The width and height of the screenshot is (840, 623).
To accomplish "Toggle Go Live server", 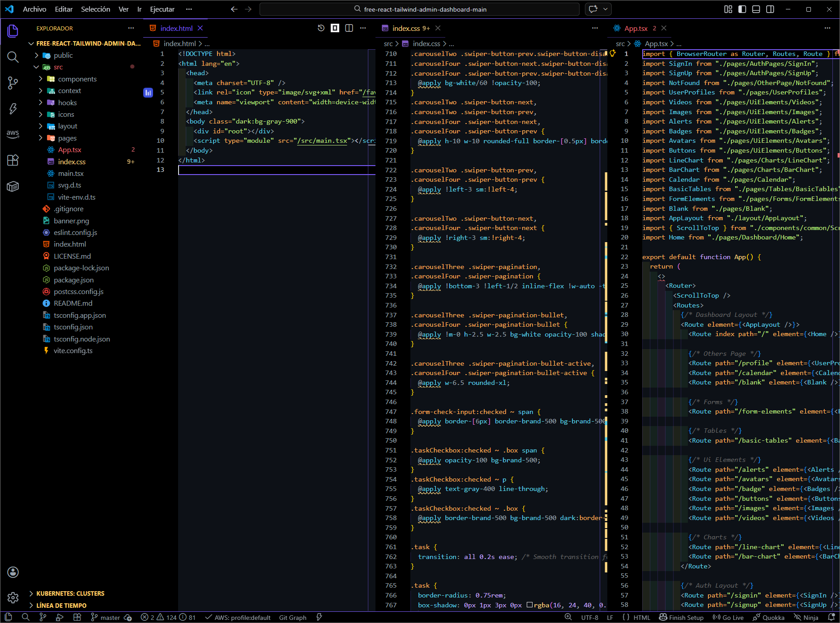I will (x=728, y=618).
